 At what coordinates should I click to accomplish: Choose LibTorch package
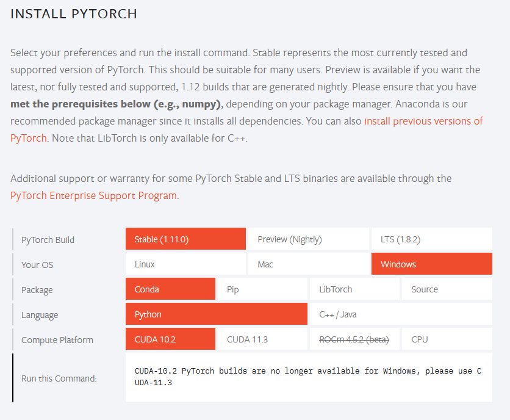tap(354, 289)
